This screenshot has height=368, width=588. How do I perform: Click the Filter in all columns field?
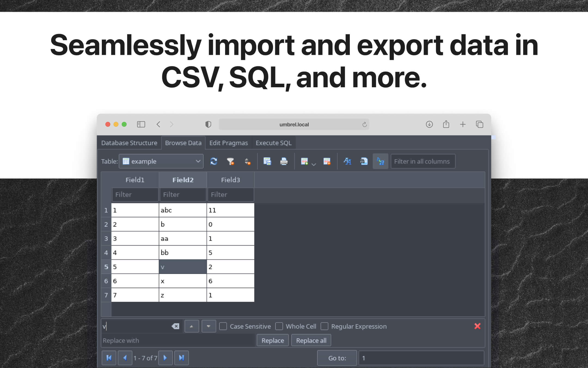(x=423, y=161)
